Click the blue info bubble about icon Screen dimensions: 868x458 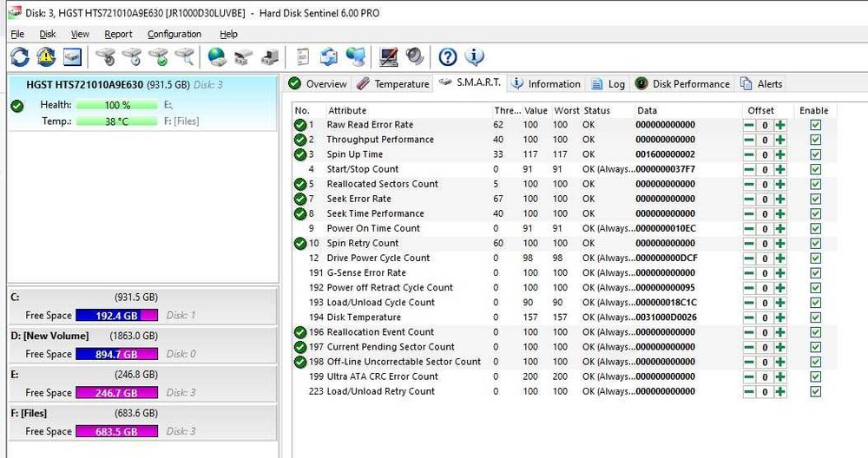[x=475, y=56]
